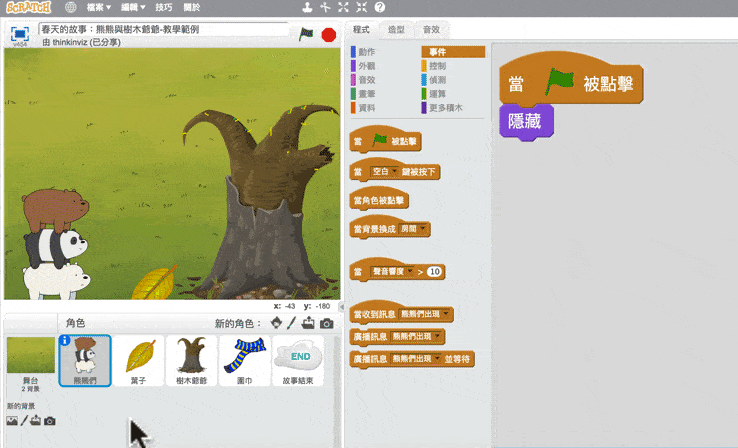This screenshot has width=738, height=448.
Task: Select the Grow sprite tool
Action: [343, 7]
